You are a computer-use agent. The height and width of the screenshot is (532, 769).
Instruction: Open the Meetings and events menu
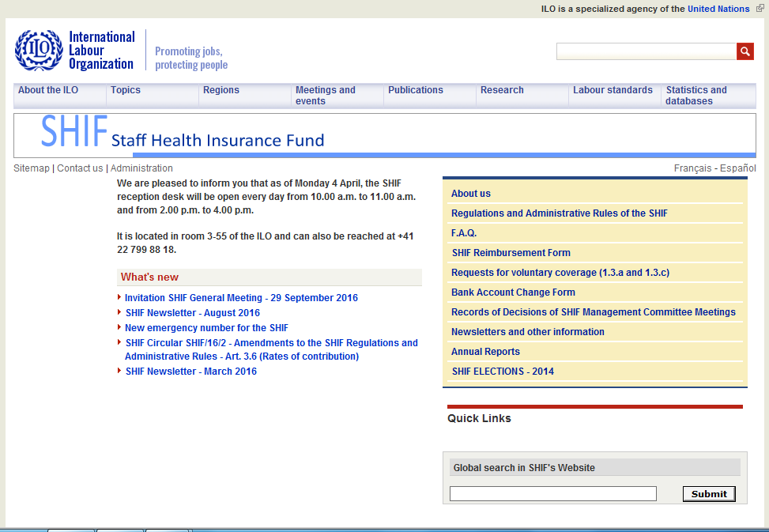(325, 96)
